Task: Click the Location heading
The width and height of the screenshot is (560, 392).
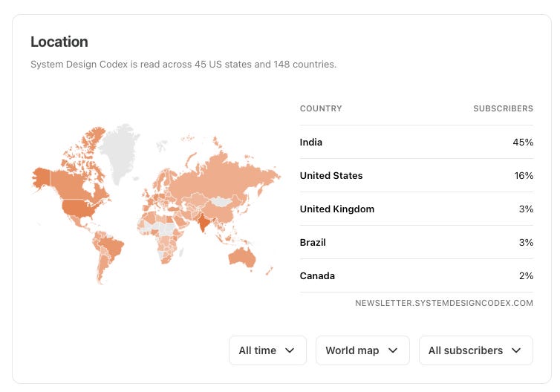Action: pyautogui.click(x=59, y=42)
